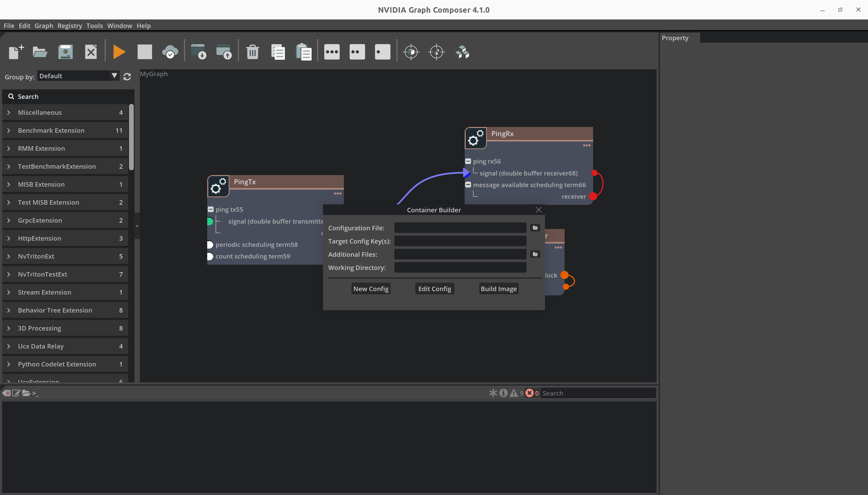
Task: Open the PingRx node options dots
Action: click(x=587, y=145)
